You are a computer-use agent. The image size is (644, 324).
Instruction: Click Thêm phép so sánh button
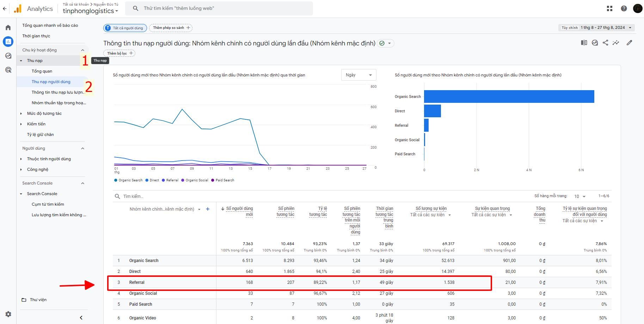click(171, 28)
